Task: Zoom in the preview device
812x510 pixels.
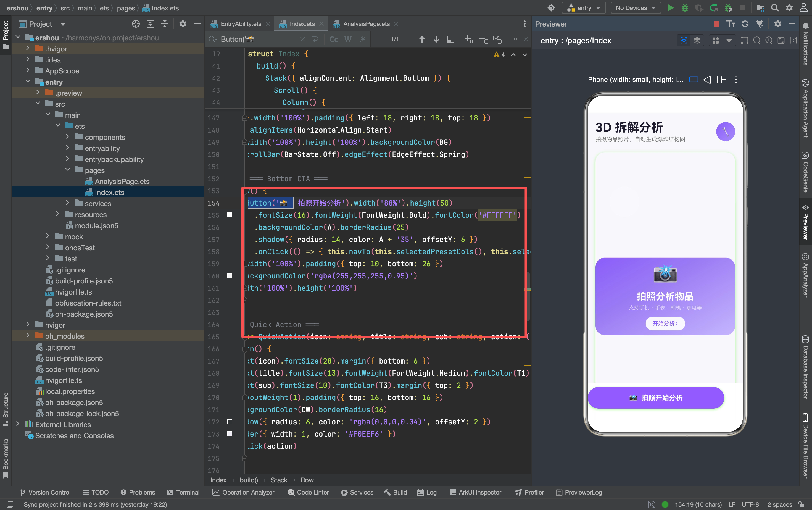Action: coord(769,41)
